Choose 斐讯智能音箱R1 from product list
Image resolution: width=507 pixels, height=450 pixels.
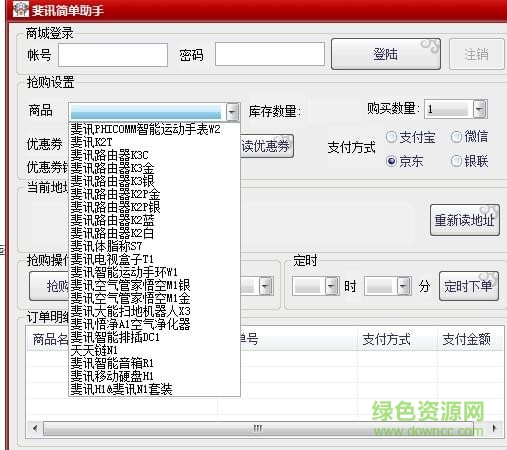coord(154,363)
